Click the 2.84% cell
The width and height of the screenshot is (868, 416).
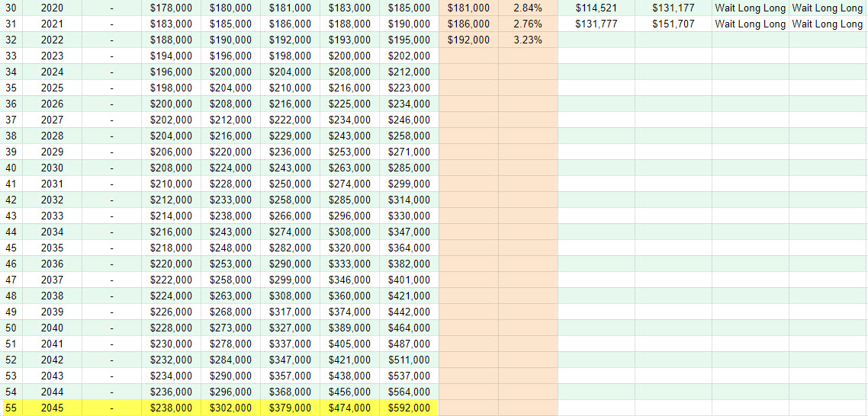528,8
